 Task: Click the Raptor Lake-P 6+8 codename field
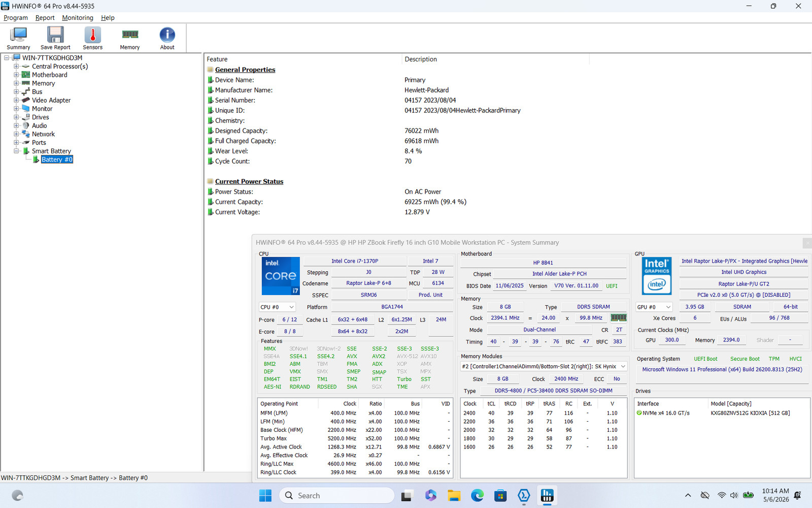[368, 283]
